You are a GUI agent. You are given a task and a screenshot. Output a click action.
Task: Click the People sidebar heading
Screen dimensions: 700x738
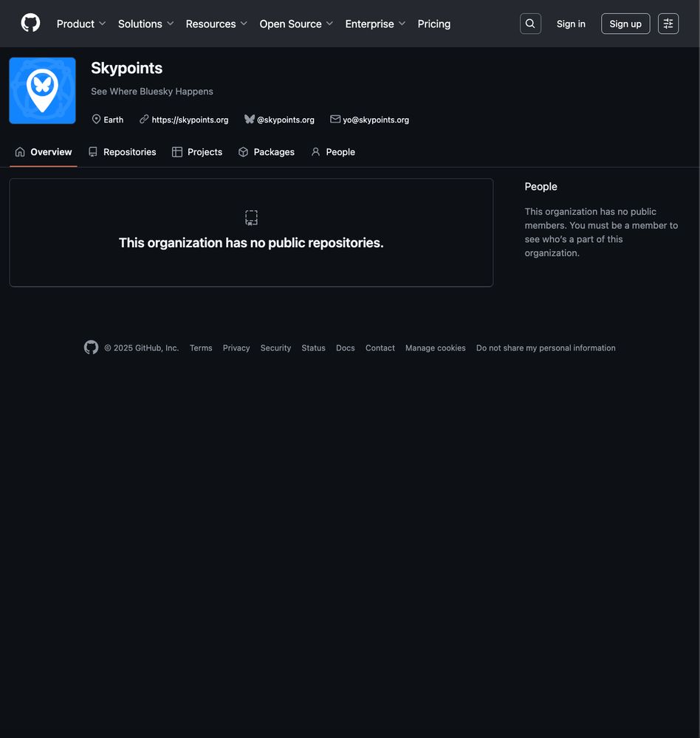(x=541, y=187)
